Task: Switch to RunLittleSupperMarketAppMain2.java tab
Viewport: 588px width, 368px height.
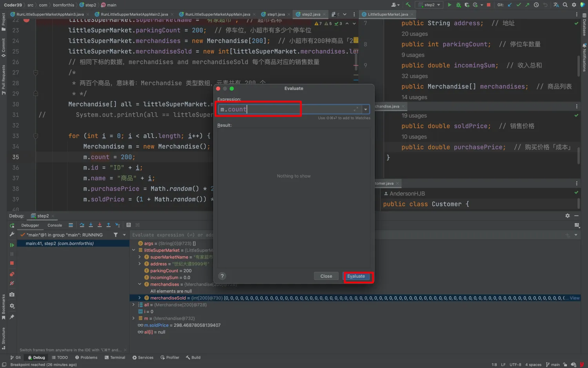Action: tap(134, 14)
